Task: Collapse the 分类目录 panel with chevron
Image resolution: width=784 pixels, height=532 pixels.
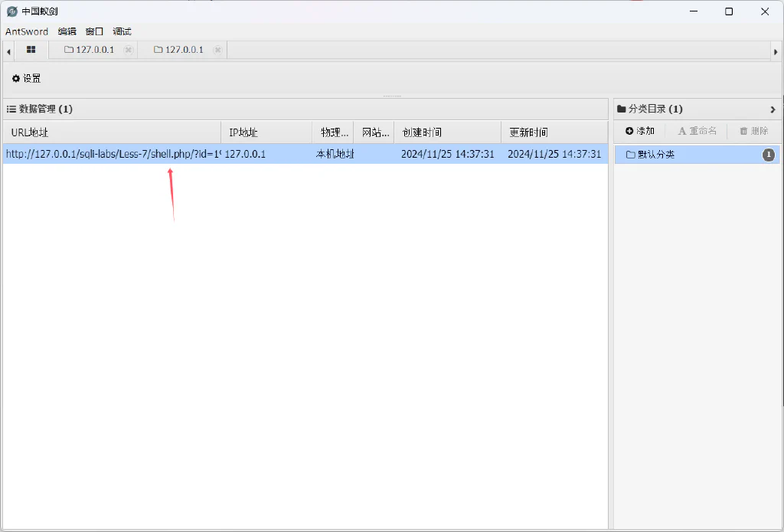Action: point(773,109)
